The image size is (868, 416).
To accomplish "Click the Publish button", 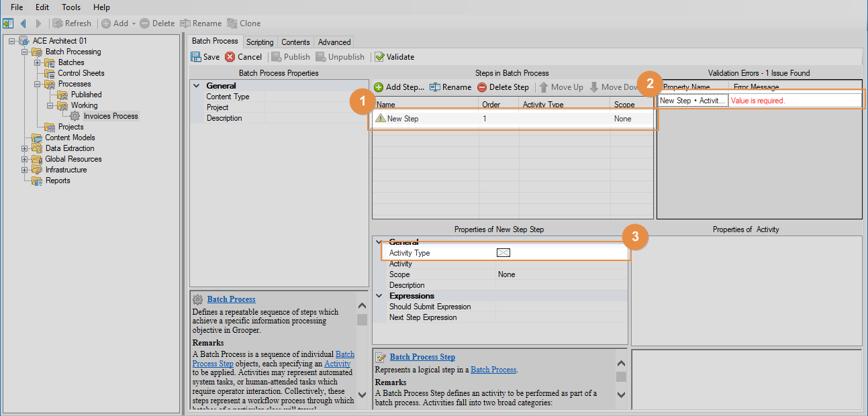I will coord(291,57).
